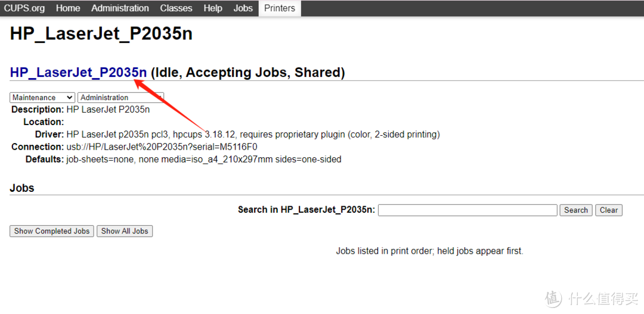Click the Jobs section heading

pos(22,188)
